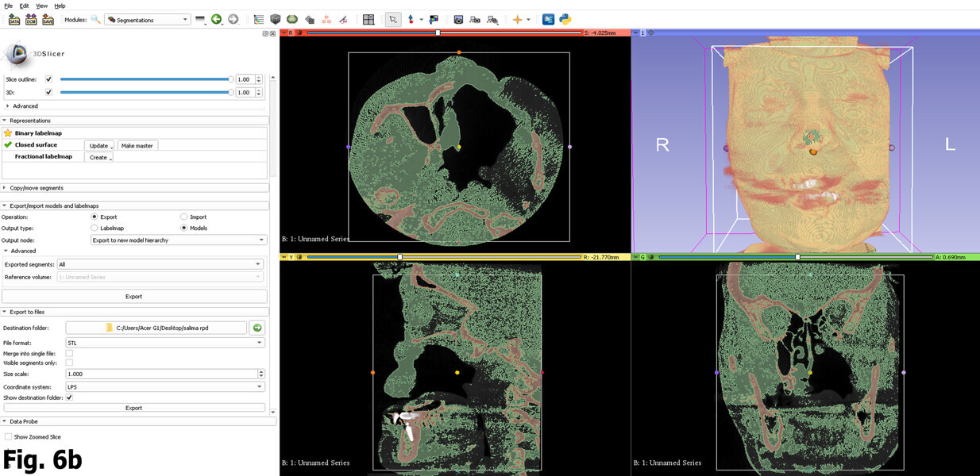Uncheck Show destination folder checkbox

[69, 397]
